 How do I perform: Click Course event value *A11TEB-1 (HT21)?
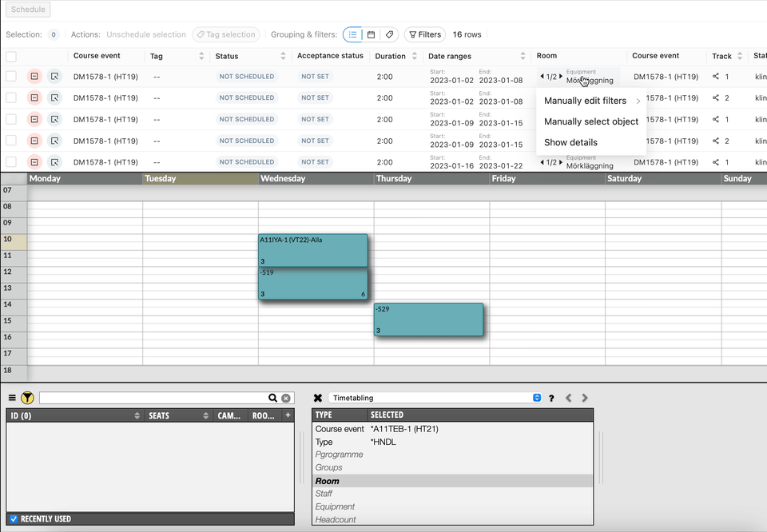click(404, 429)
